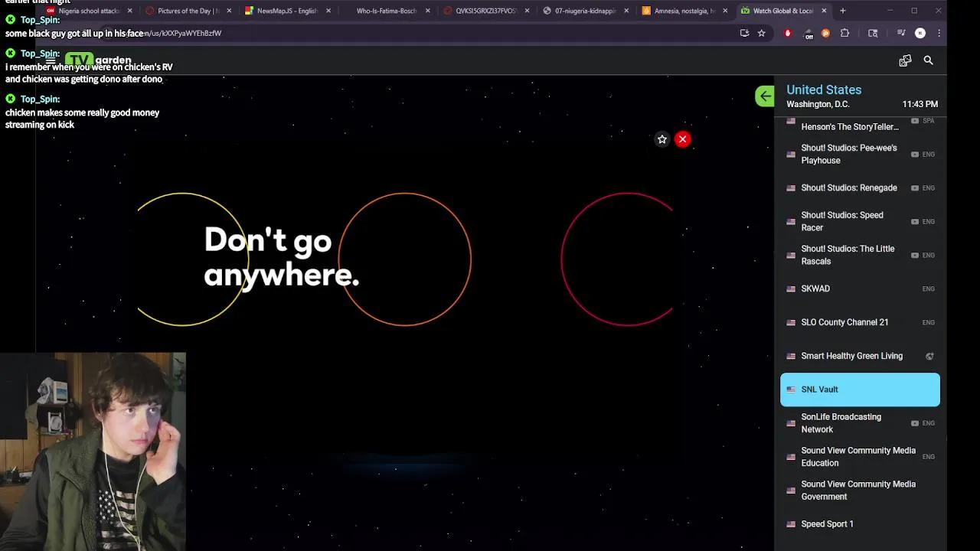Viewport: 980px width, 551px height.
Task: Click the United States country heading
Action: 824,90
